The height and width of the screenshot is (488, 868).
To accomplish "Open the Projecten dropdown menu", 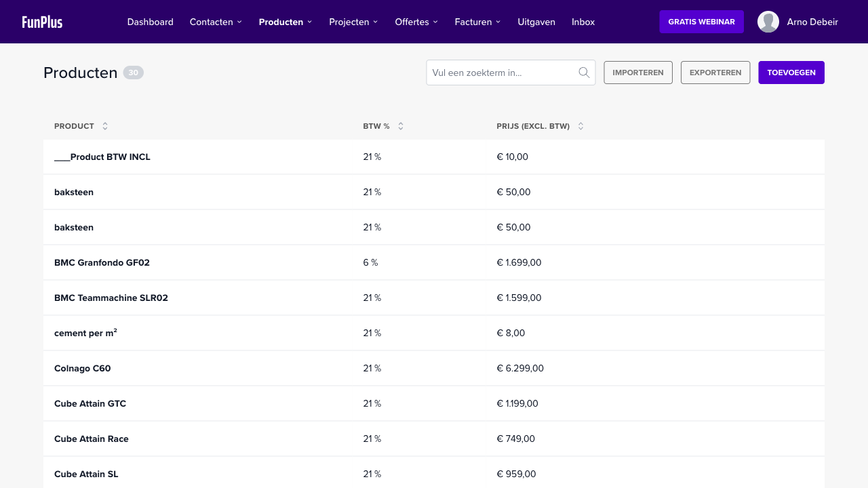I will pos(353,22).
